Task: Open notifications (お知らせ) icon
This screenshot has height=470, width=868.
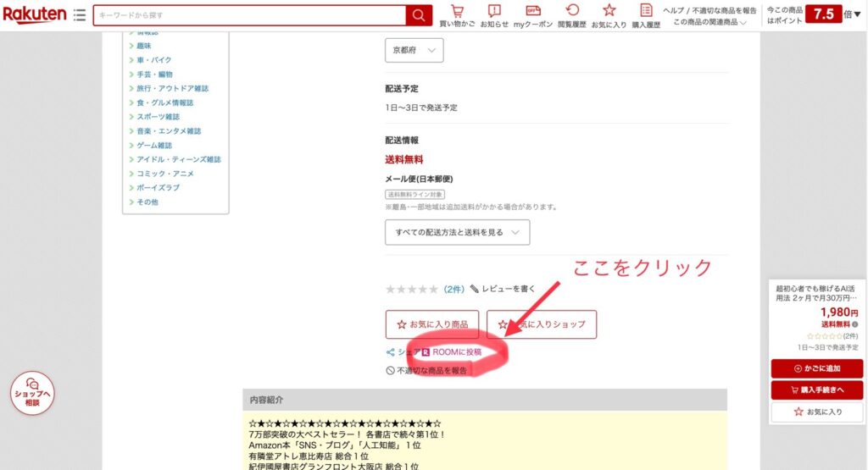Action: point(494,15)
